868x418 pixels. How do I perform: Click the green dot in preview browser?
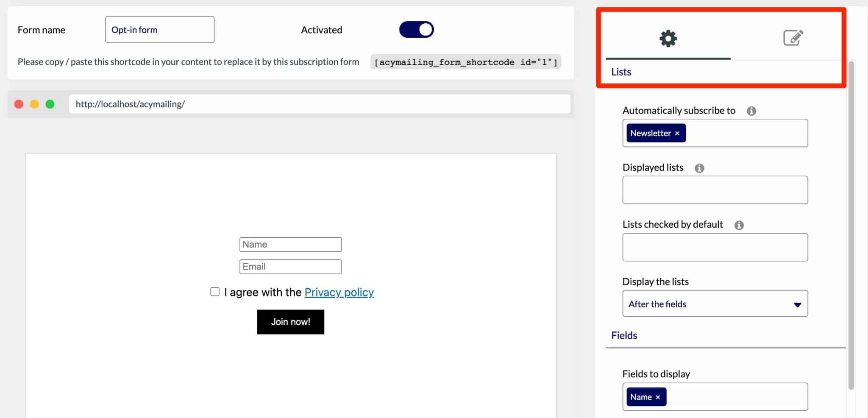(x=50, y=104)
